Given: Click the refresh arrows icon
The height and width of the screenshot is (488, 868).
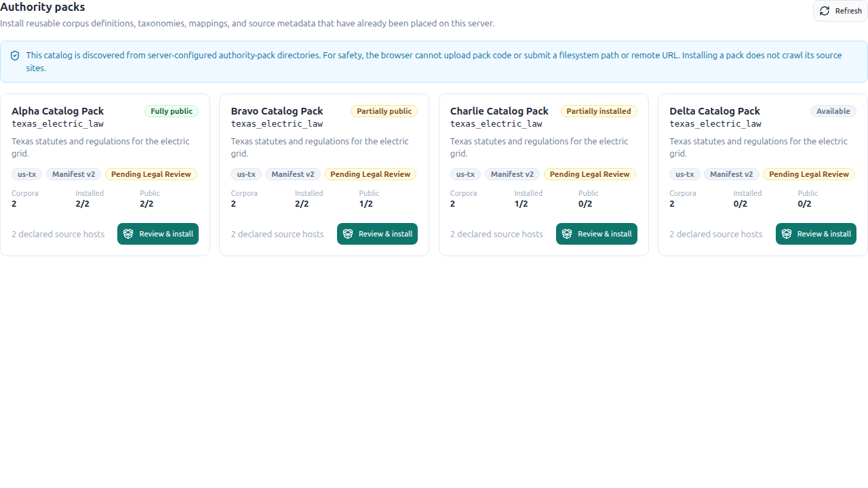Looking at the screenshot, I should click(825, 11).
